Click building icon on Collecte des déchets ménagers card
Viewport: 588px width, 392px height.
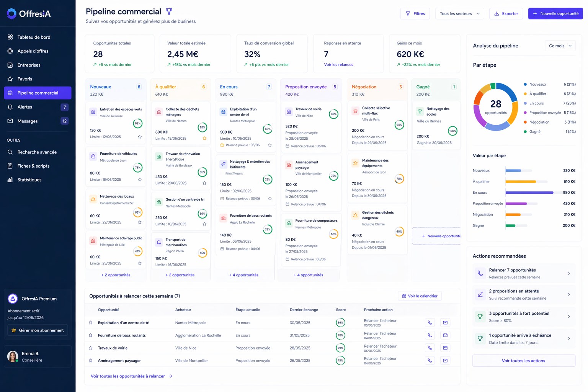pos(158,112)
